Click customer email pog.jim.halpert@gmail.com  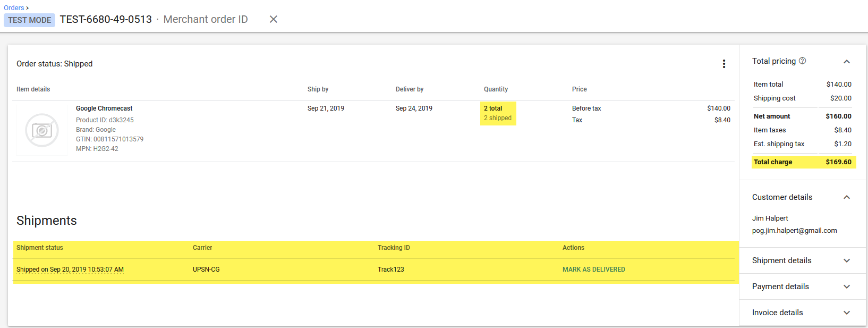click(x=794, y=231)
